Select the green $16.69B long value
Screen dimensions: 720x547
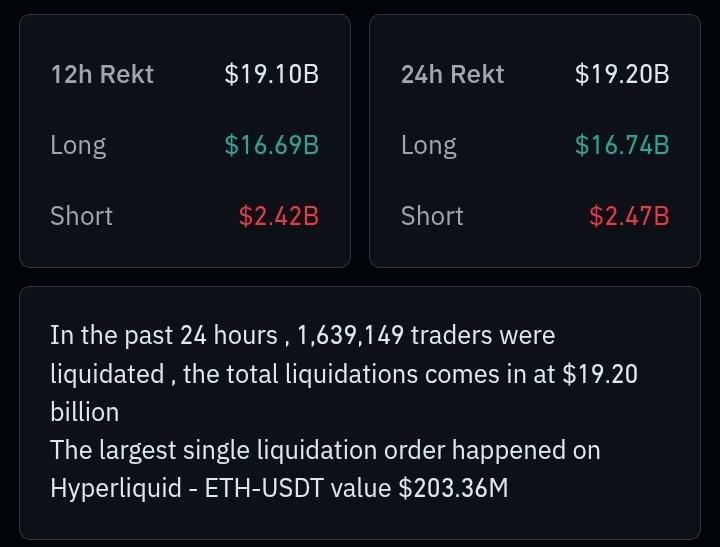point(271,145)
